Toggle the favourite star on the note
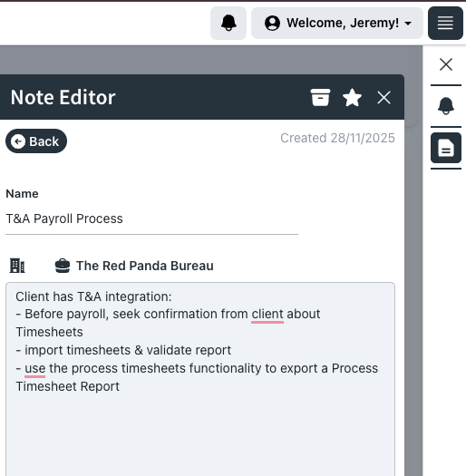This screenshot has height=476, width=466. click(x=352, y=97)
